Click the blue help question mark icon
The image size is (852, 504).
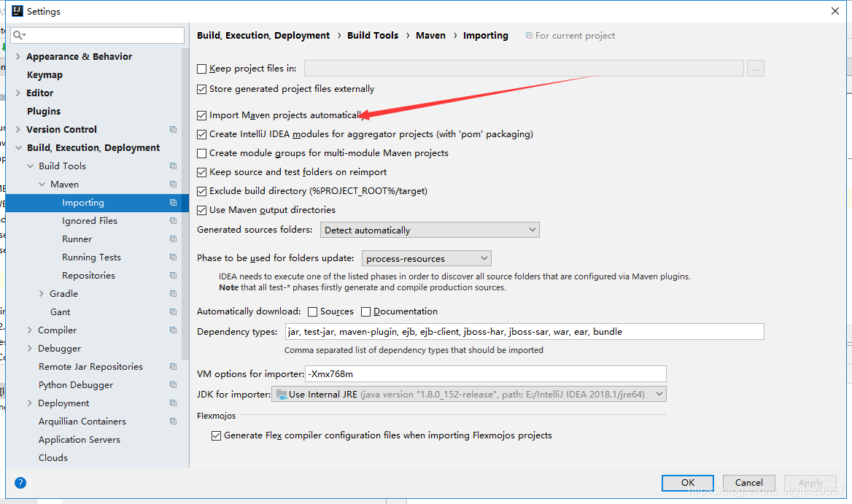coord(20,483)
